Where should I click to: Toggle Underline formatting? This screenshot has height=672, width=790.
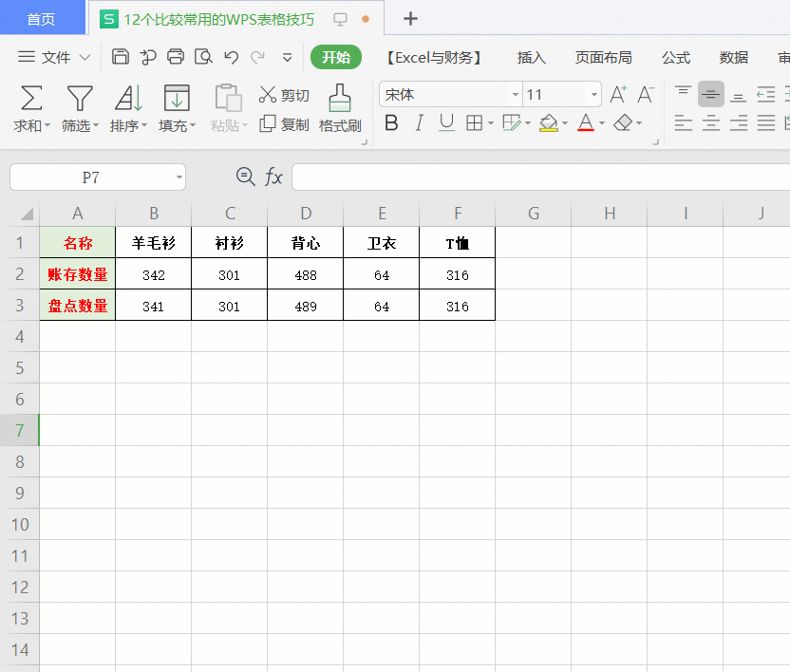coord(446,123)
